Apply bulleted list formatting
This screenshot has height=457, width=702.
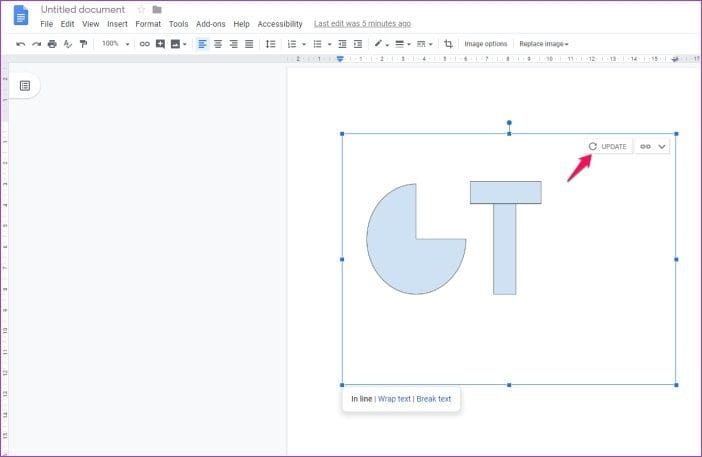tap(317, 44)
